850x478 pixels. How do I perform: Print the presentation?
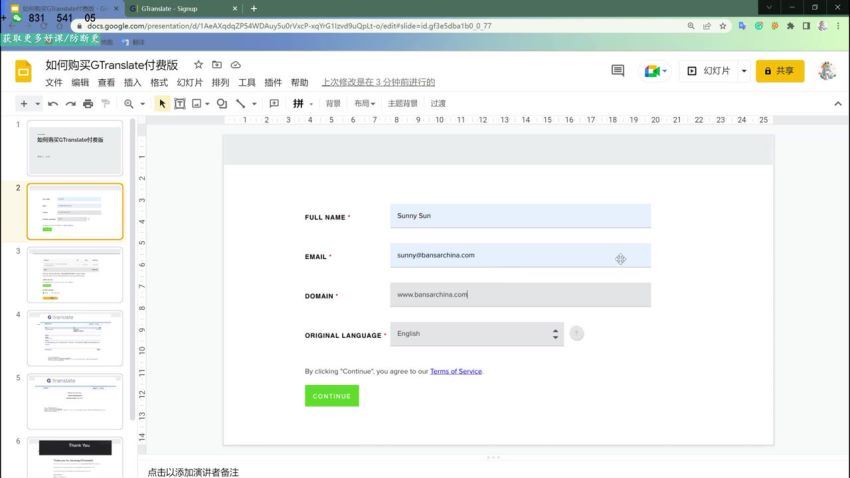[x=88, y=104]
